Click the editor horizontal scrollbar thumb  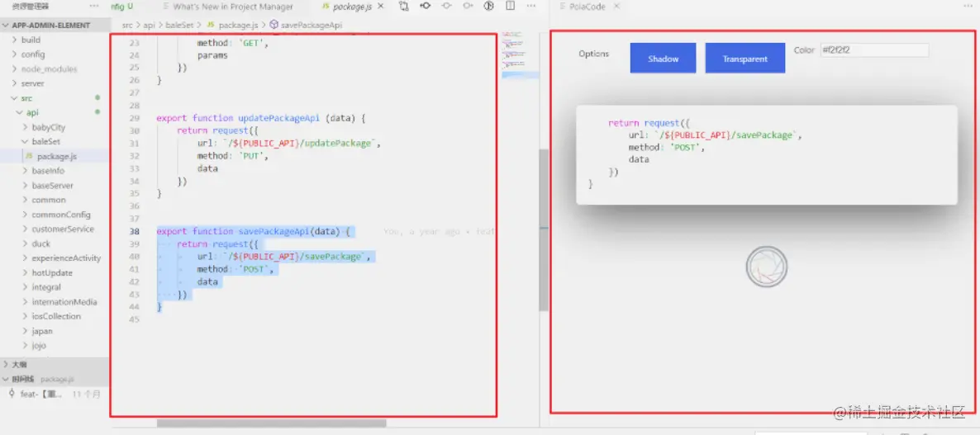[x=271, y=423]
